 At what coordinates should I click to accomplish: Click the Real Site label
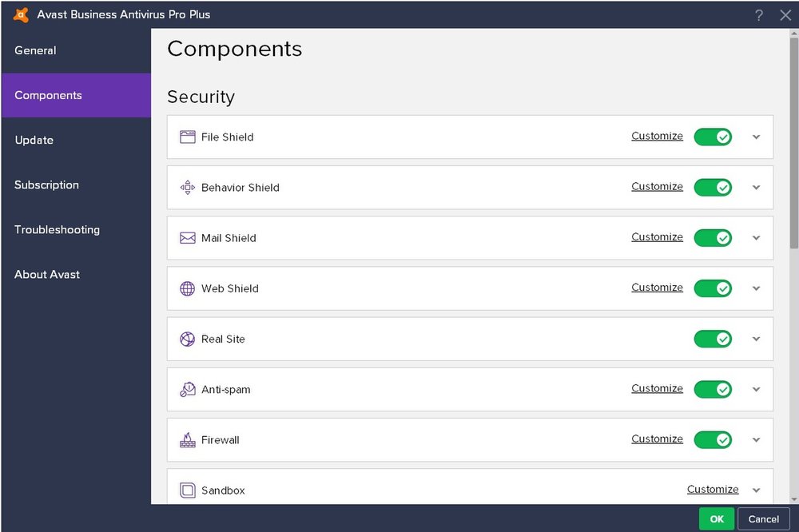[223, 339]
